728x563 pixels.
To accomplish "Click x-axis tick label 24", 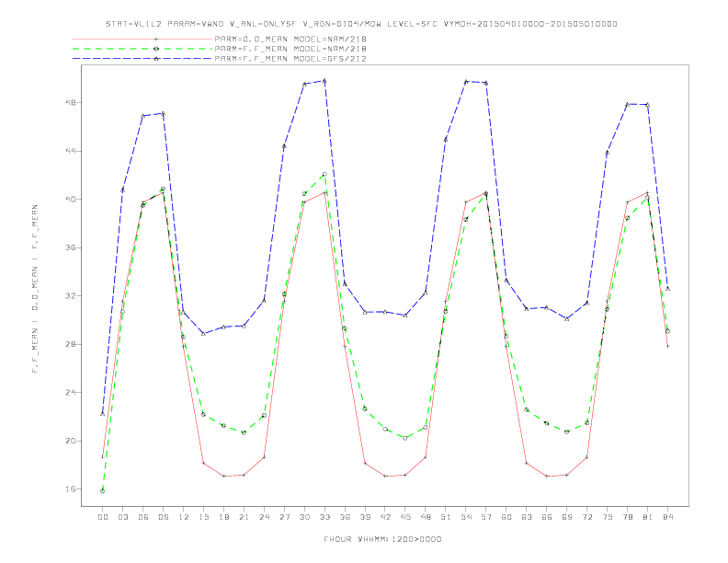I will click(264, 517).
